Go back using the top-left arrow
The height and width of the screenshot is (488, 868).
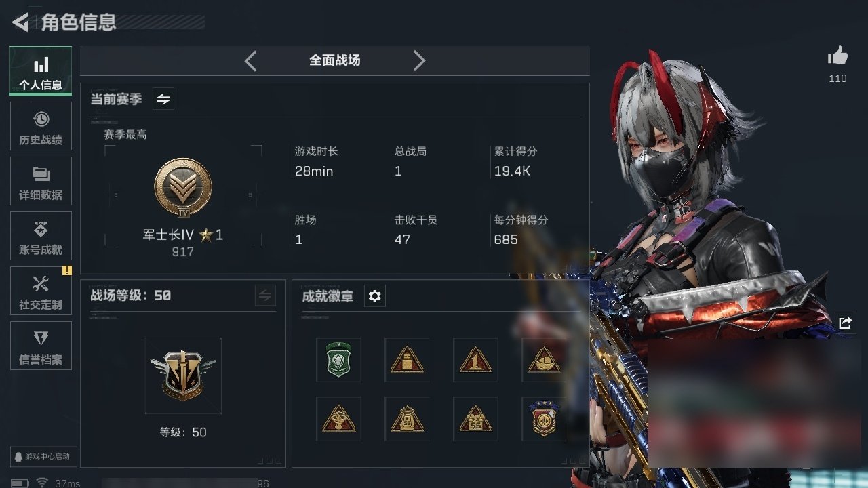tap(20, 22)
